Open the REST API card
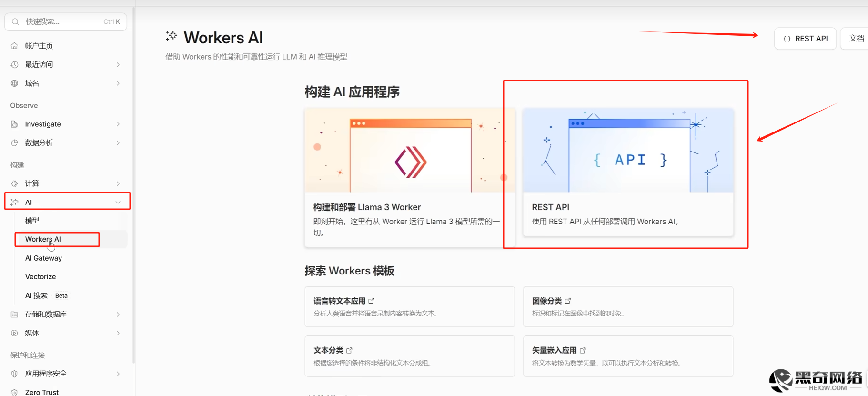Viewport: 868px width, 396px height. point(628,172)
